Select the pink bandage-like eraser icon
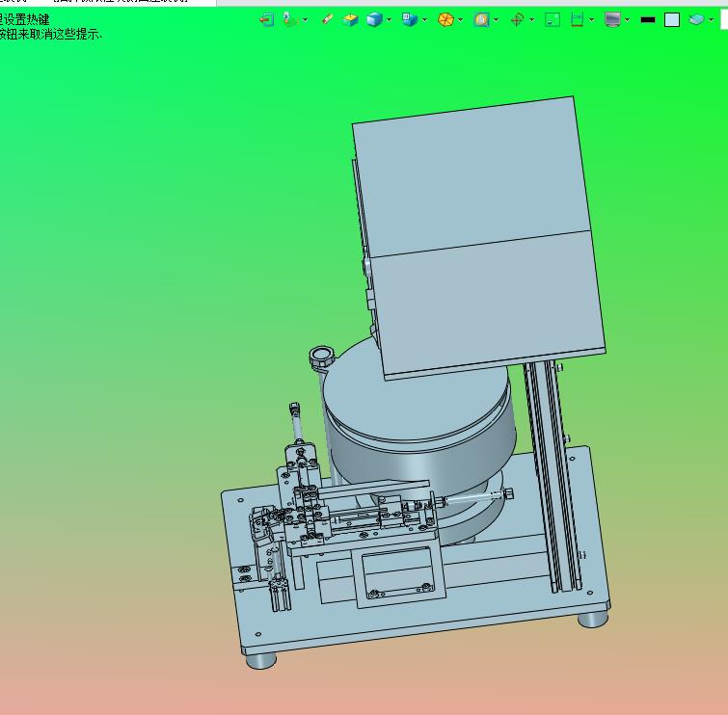Image resolution: width=728 pixels, height=715 pixels. pyautogui.click(x=327, y=19)
